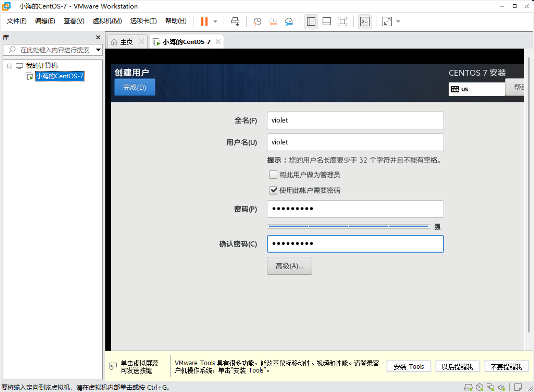Take a snapshot with the clock-plus icon
The width and height of the screenshot is (534, 392).
point(257,22)
